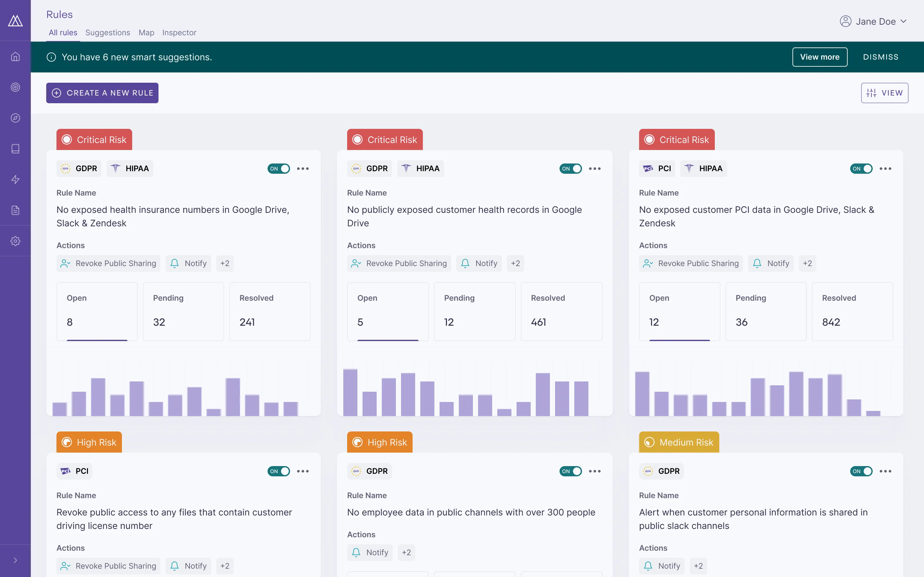Turn off the health insurance numbers rule toggle

pos(279,168)
